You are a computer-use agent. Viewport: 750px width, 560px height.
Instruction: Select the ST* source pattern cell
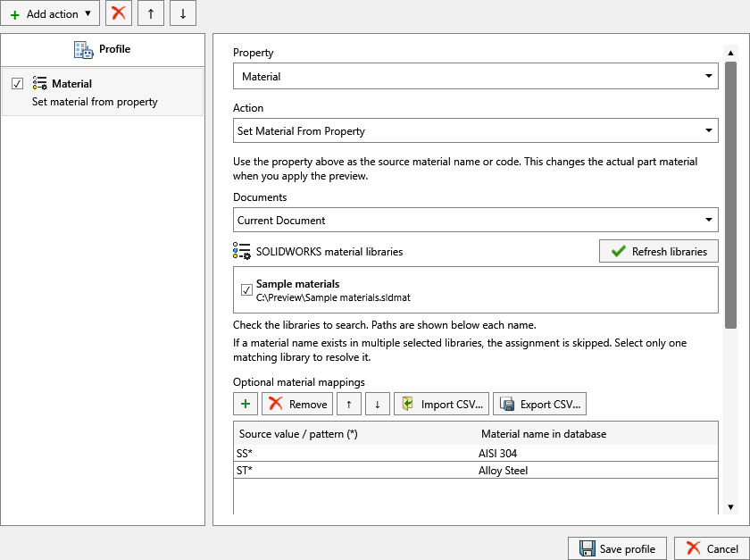click(355, 470)
